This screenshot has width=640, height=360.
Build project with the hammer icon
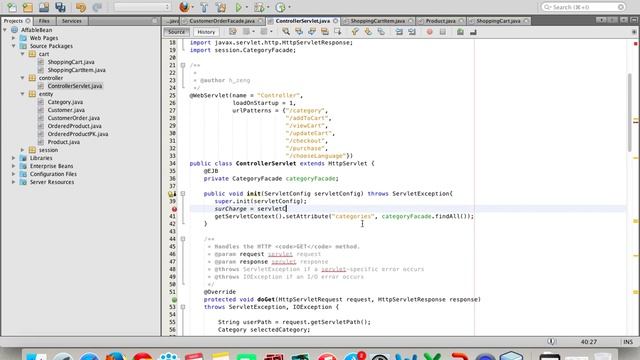tap(204, 7)
